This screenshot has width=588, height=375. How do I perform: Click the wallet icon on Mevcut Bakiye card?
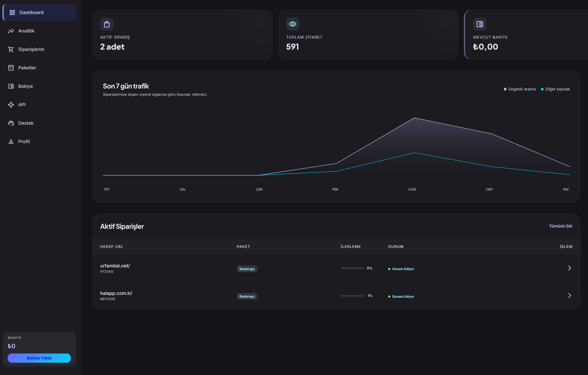(x=480, y=24)
